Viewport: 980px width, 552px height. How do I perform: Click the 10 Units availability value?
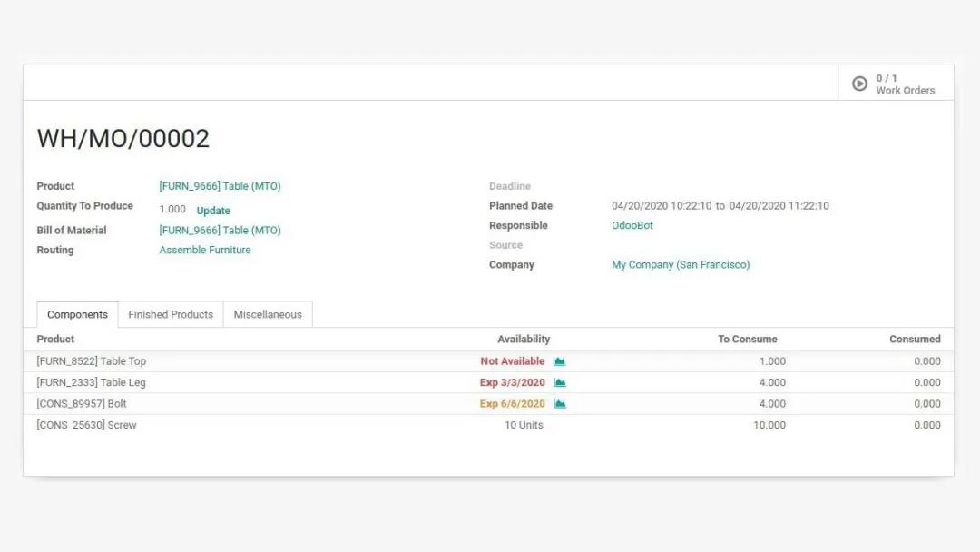coord(524,425)
